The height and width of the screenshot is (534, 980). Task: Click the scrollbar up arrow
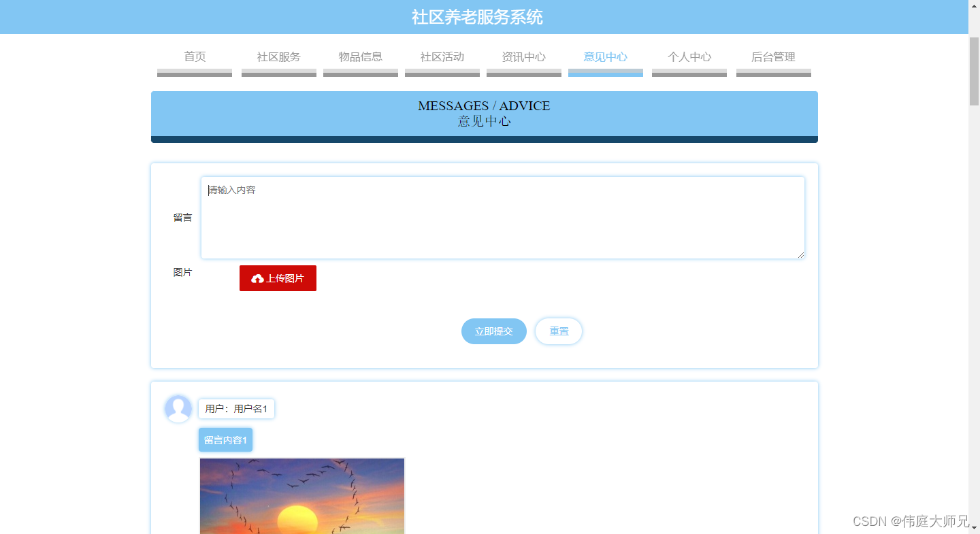point(974,6)
